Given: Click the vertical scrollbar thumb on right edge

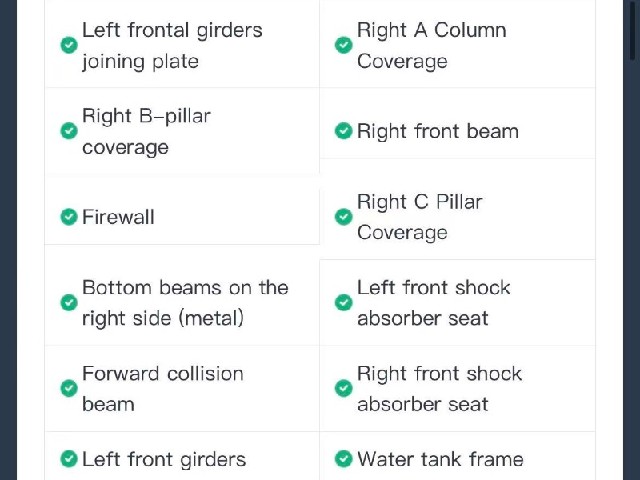Looking at the screenshot, I should pos(632,30).
